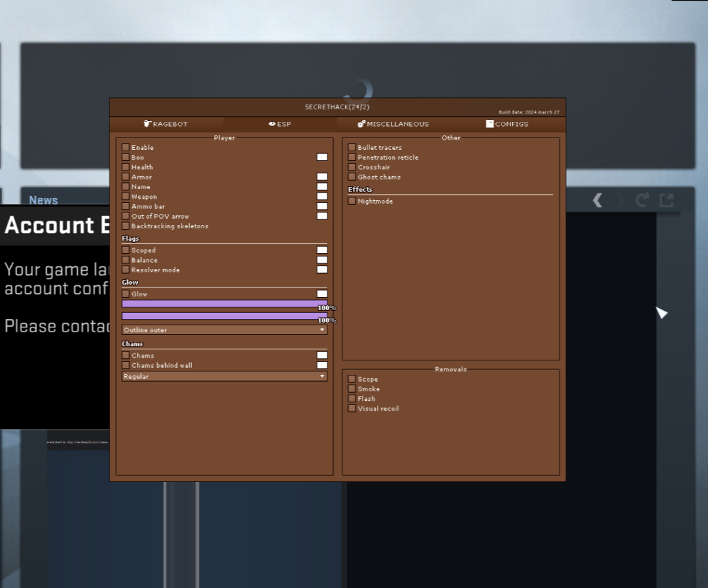Tick the Backtracking skeletons checkbox
Screen dimensions: 708x588
point(126,226)
